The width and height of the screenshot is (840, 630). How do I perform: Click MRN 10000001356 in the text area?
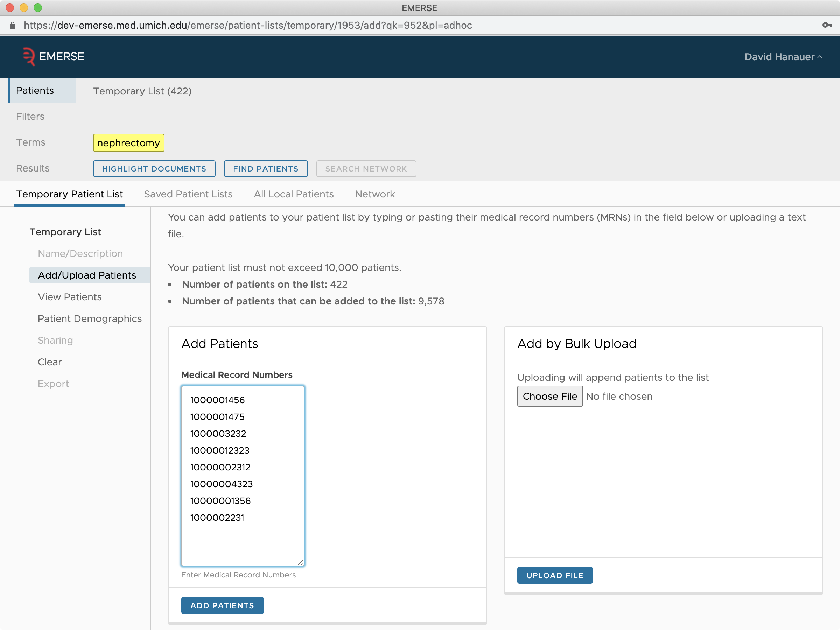(x=220, y=500)
